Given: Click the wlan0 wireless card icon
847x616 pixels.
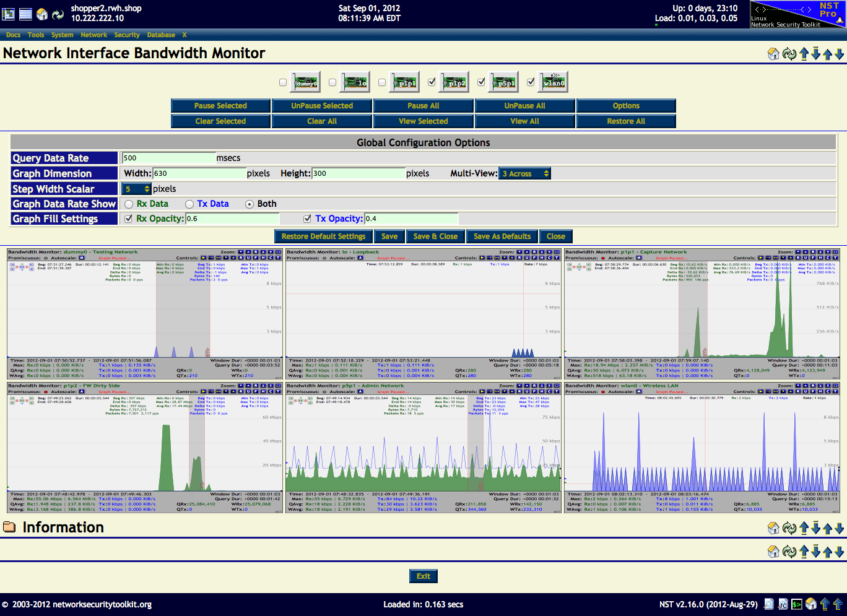Looking at the screenshot, I should pos(553,82).
